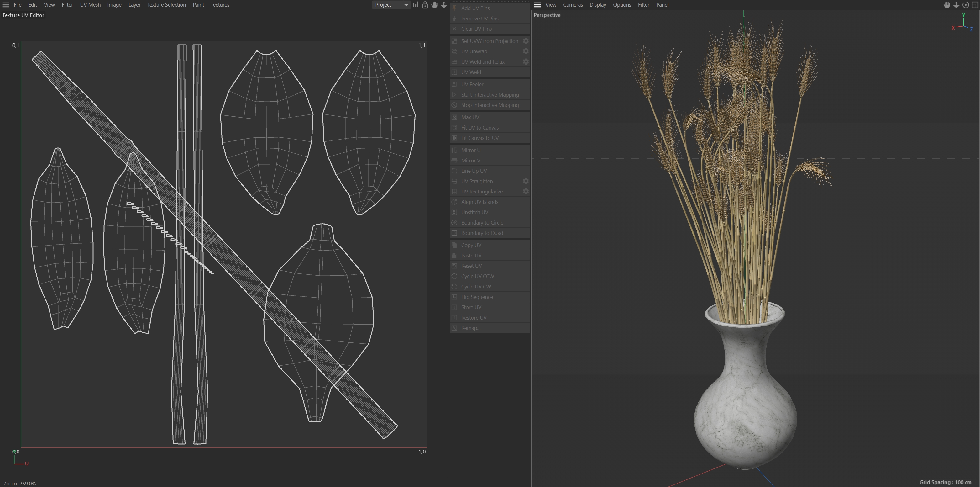
Task: Open the viewport hamburger menu next to View
Action: pos(537,5)
